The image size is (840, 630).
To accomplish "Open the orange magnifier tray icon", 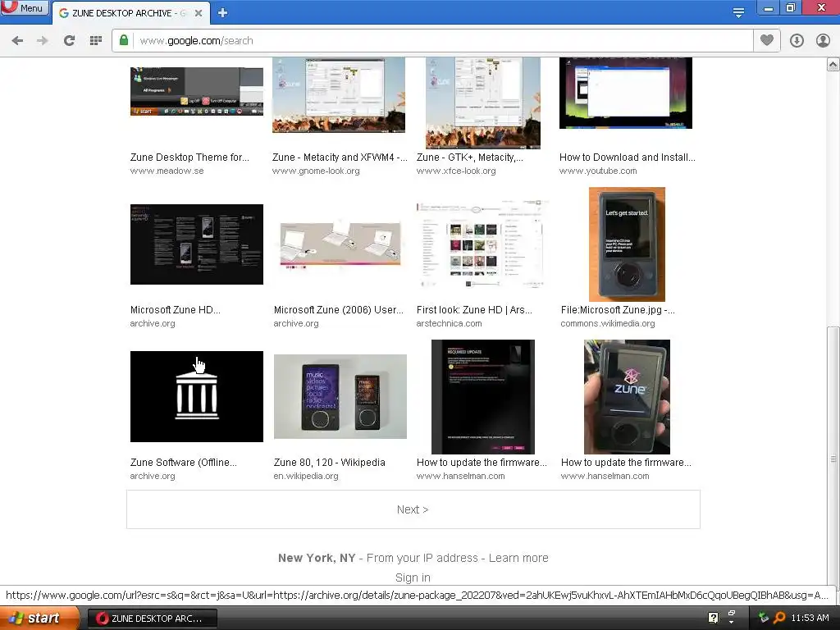I will tap(779, 618).
